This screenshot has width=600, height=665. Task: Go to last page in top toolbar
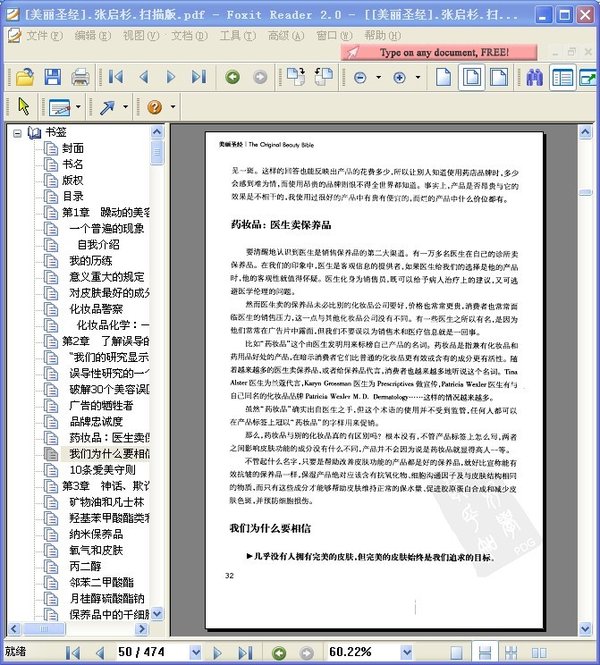(x=198, y=77)
